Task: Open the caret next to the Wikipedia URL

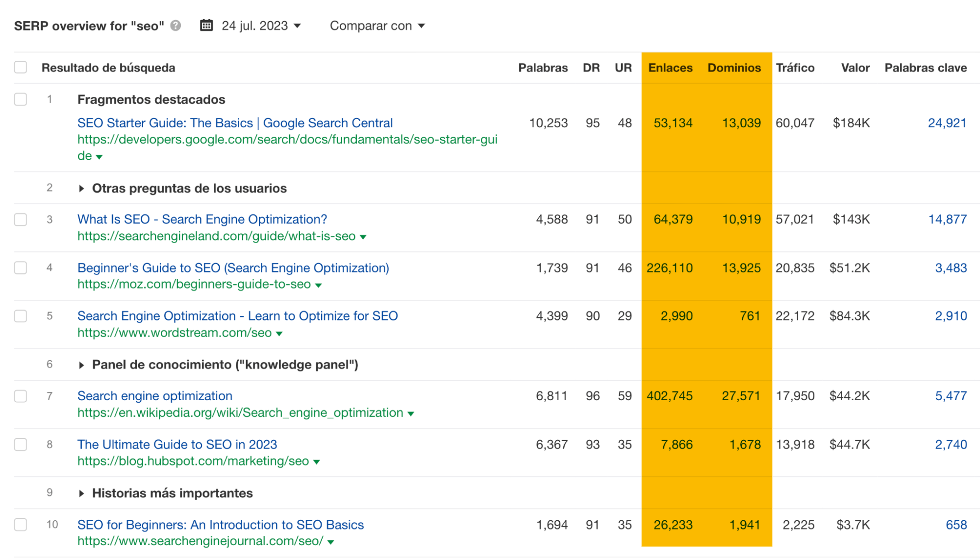Action: tap(410, 412)
